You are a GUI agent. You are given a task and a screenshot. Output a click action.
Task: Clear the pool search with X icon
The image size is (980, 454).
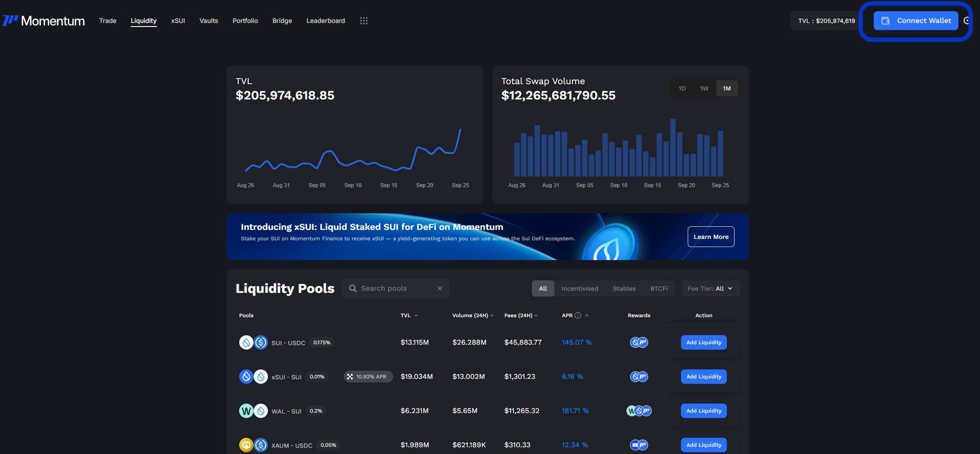440,288
